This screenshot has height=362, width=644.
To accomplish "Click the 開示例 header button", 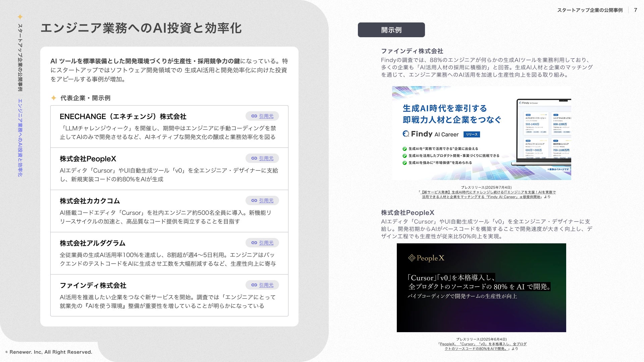I will (x=391, y=30).
